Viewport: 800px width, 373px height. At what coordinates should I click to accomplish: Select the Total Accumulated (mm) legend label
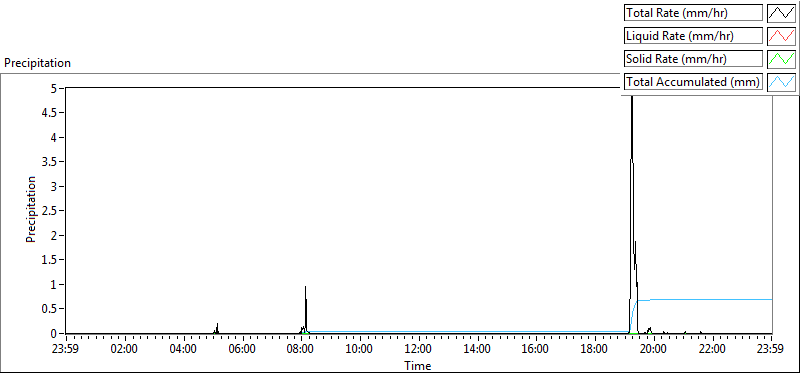693,82
